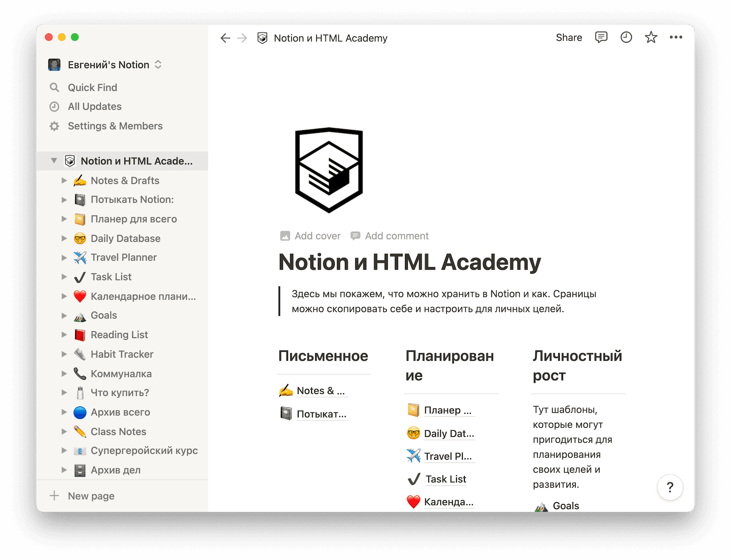
Task: Click the red heart icon in sidebar
Action: point(80,296)
